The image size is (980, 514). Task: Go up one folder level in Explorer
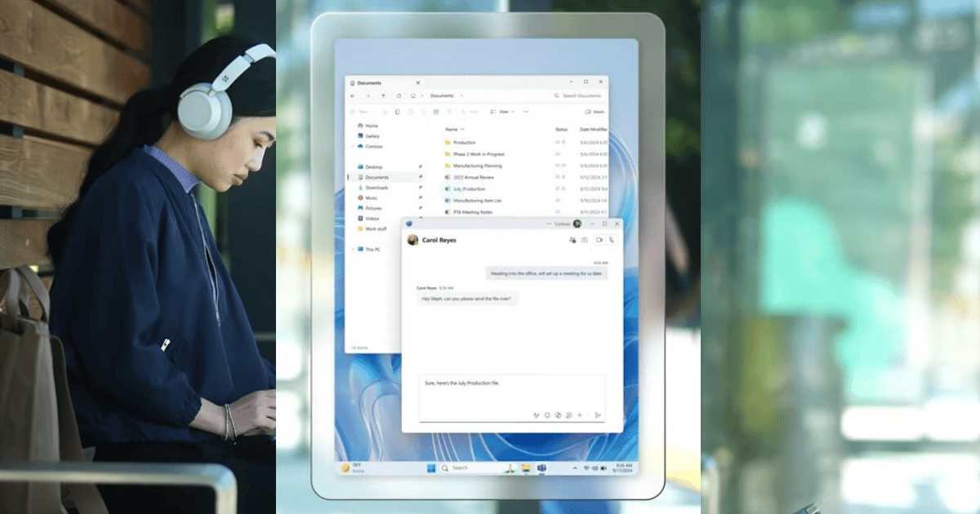pos(383,95)
